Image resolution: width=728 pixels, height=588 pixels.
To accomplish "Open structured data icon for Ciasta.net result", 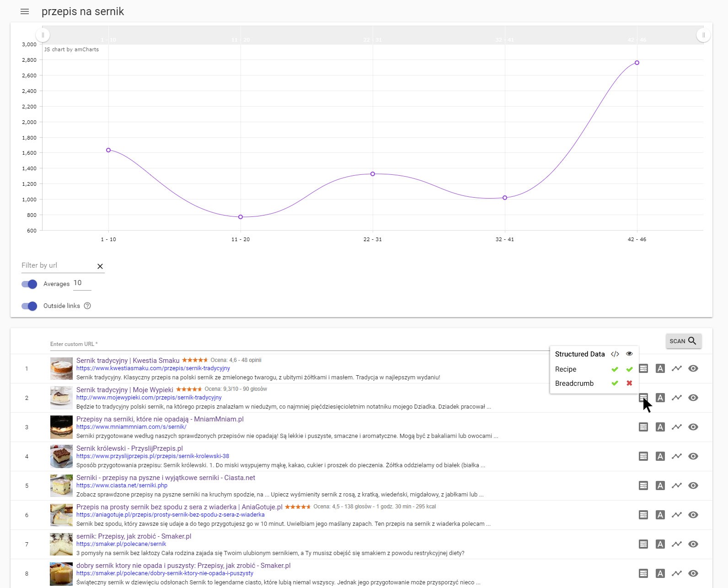I will click(x=643, y=486).
